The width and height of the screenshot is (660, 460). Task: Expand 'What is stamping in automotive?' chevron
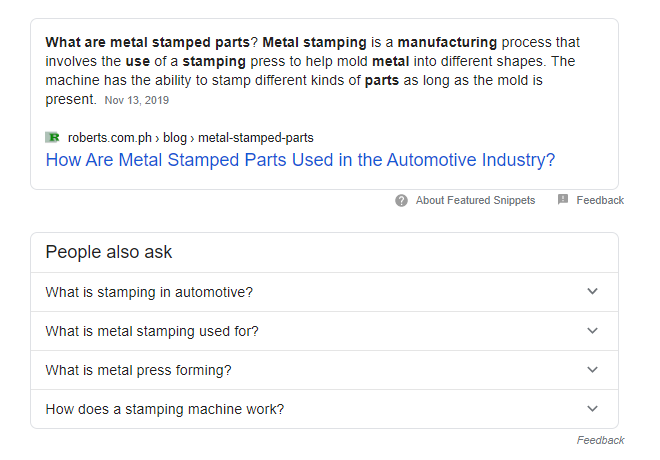[592, 292]
